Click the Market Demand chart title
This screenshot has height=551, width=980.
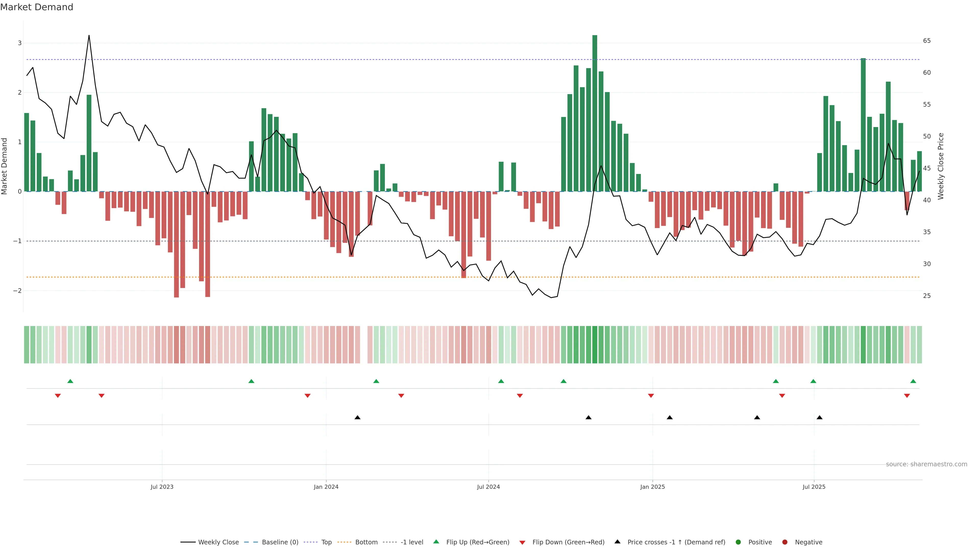click(x=36, y=7)
